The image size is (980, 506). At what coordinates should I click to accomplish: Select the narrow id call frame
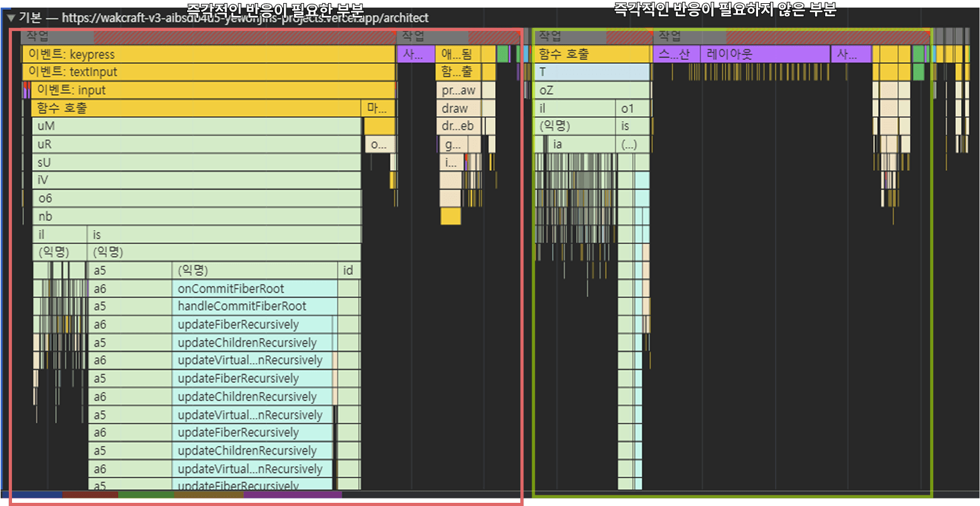click(x=348, y=270)
